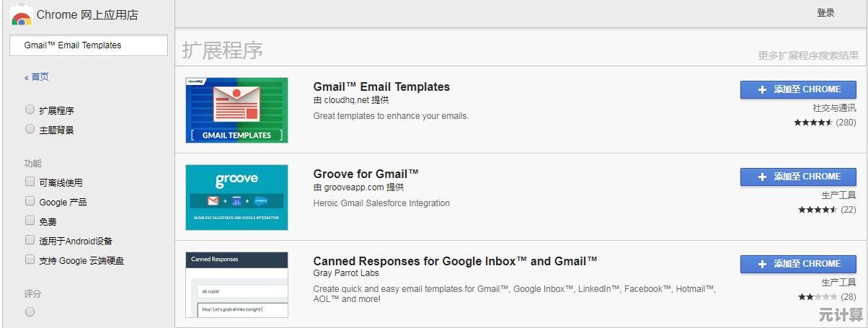Check the Google 产品 filter
Image resolution: width=868 pixels, height=328 pixels.
coord(30,201)
